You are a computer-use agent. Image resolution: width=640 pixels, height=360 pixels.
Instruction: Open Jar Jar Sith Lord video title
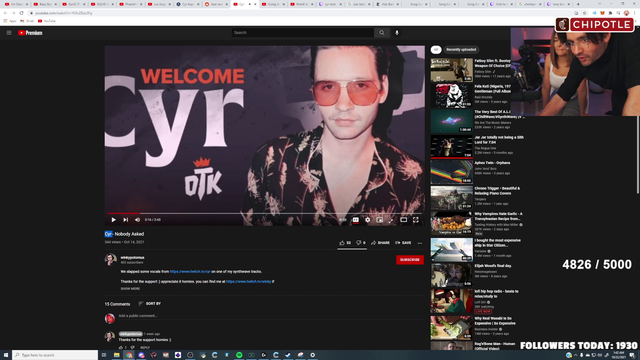pyautogui.click(x=499, y=140)
